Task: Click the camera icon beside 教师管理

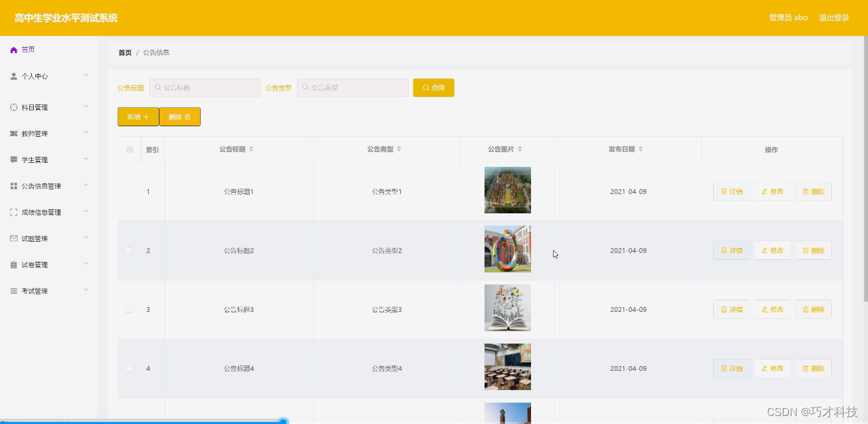Action: (14, 134)
